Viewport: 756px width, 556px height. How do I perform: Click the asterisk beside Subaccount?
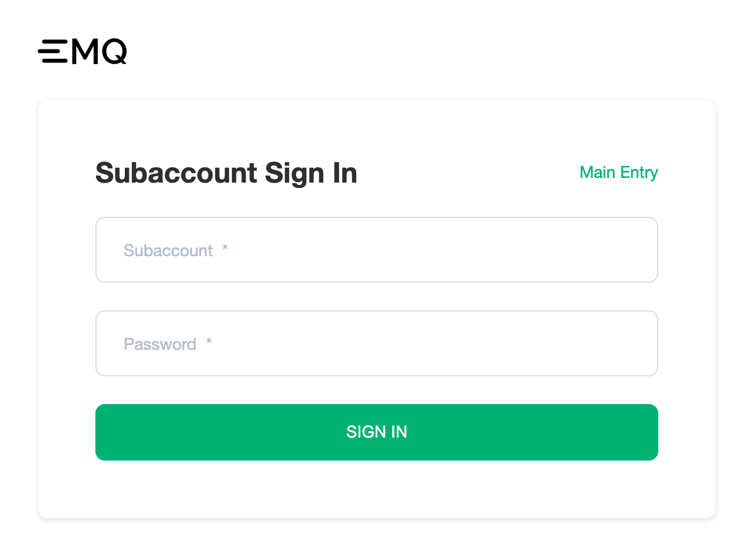pyautogui.click(x=225, y=249)
